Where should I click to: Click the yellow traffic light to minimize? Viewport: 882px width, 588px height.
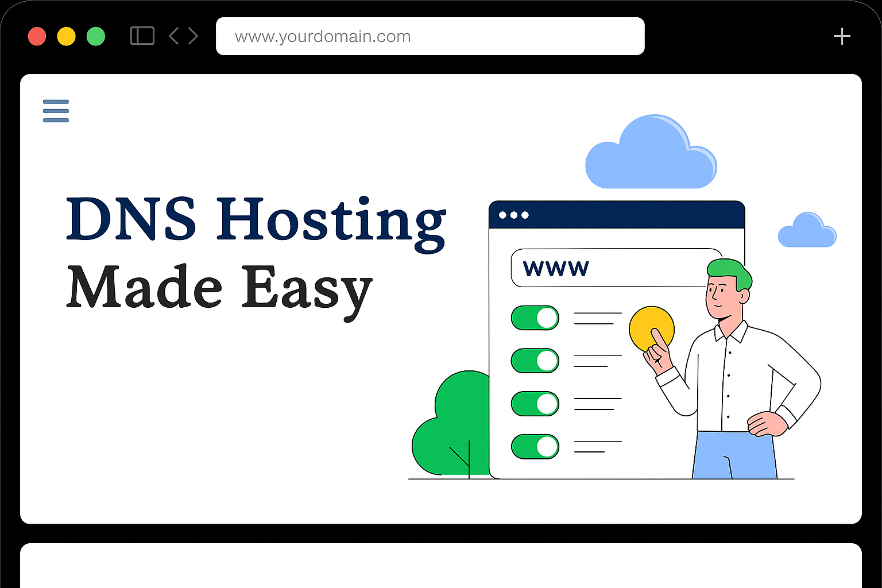click(x=67, y=36)
